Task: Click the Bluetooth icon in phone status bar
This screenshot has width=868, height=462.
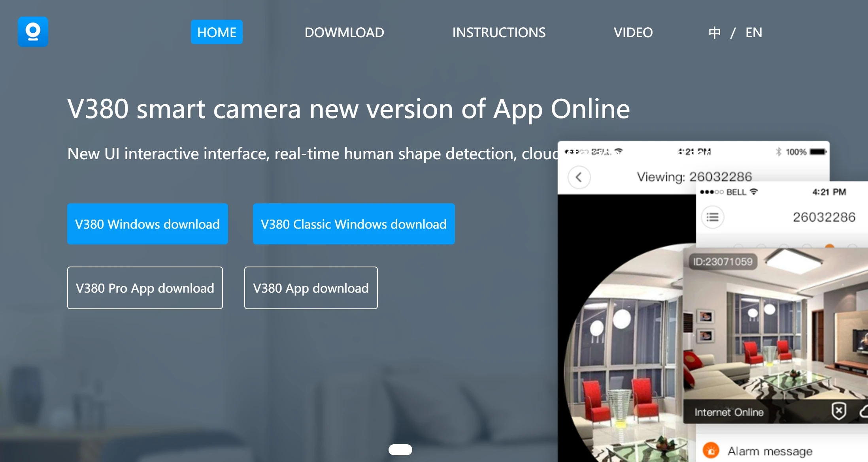Action: click(x=778, y=152)
